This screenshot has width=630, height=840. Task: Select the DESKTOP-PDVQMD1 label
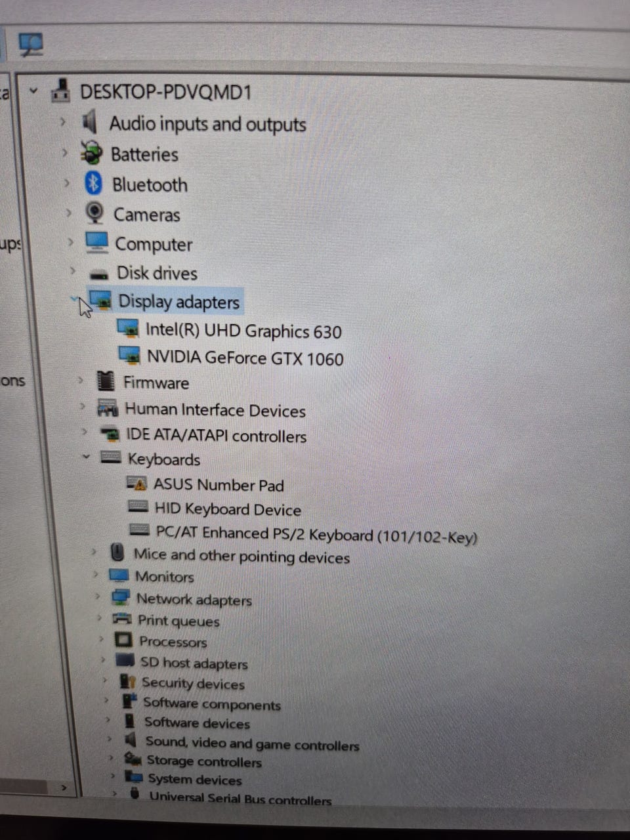[165, 92]
